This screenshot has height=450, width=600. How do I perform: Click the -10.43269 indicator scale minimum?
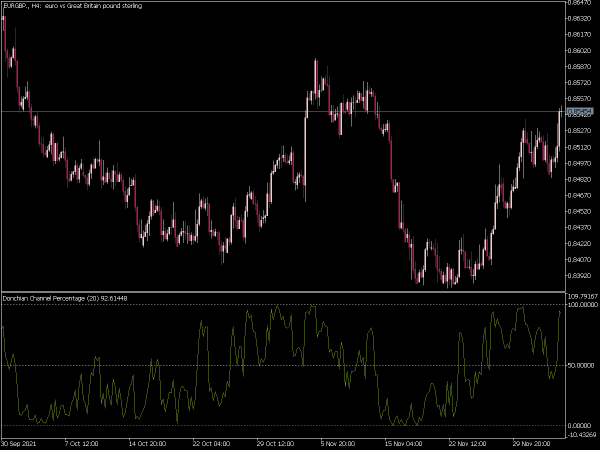coord(582,434)
